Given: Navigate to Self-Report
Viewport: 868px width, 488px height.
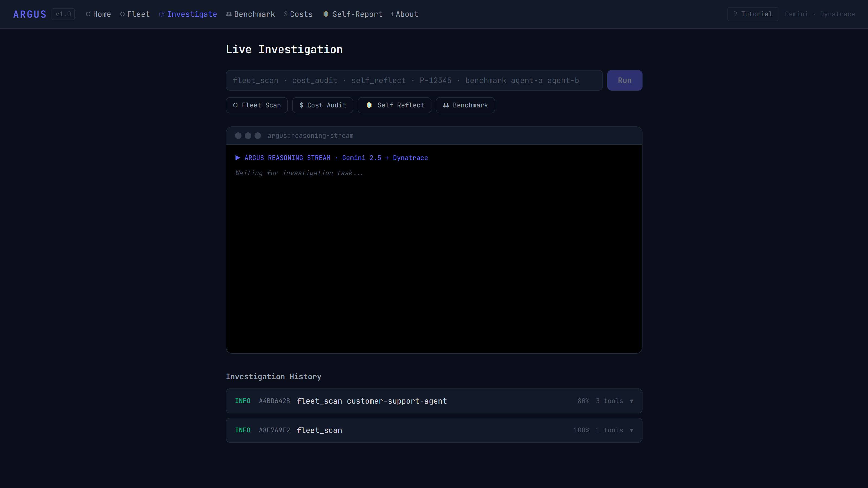Looking at the screenshot, I should click(353, 14).
